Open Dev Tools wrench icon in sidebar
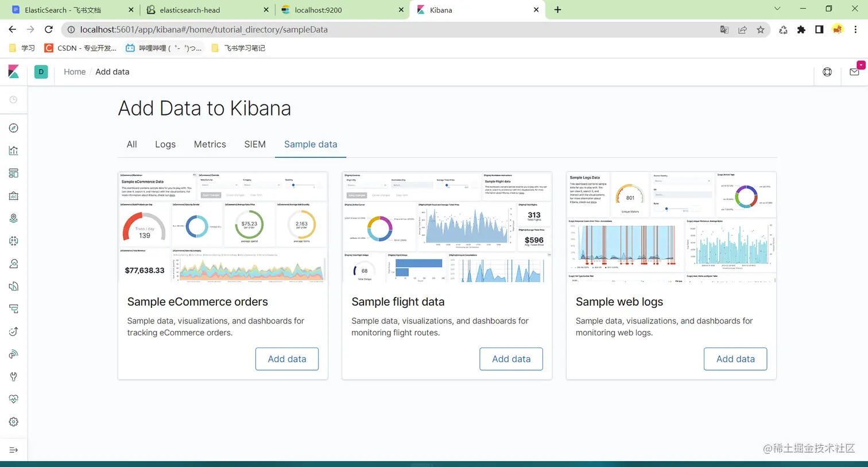This screenshot has width=868, height=467. (x=14, y=377)
